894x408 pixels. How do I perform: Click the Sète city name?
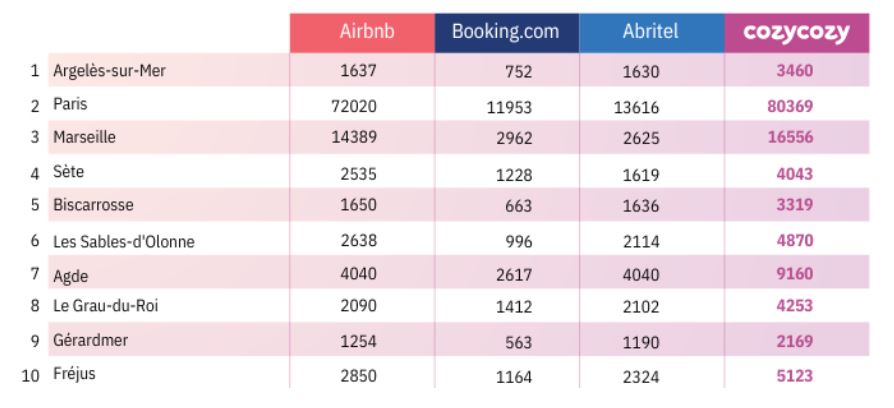tap(68, 172)
